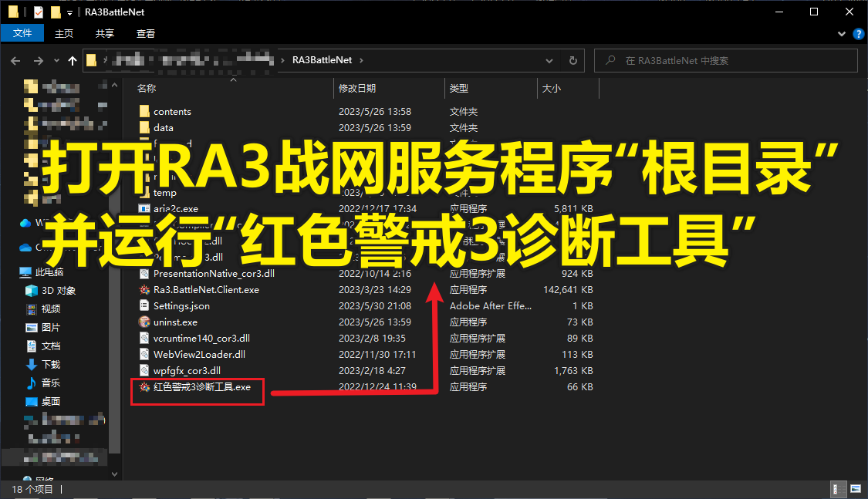Sort files by 大小 column

click(x=551, y=88)
